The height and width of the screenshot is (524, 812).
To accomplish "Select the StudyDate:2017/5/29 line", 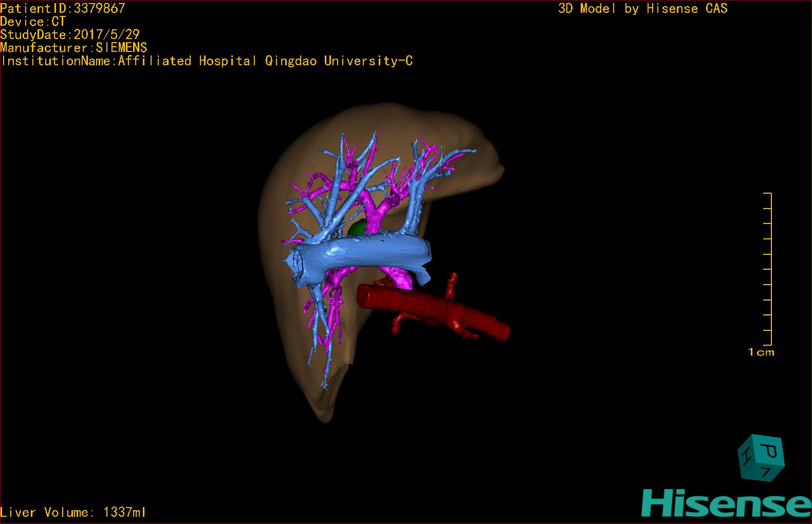I will point(70,34).
